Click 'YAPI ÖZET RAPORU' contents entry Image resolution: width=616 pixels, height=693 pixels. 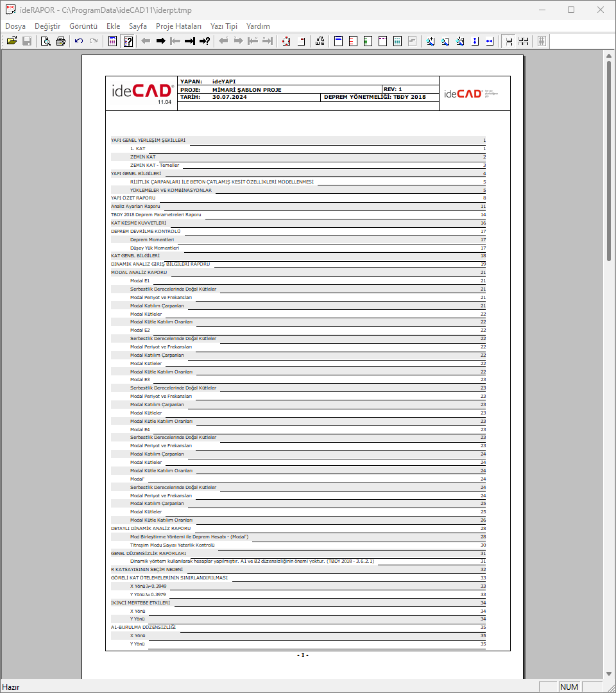[x=133, y=198]
